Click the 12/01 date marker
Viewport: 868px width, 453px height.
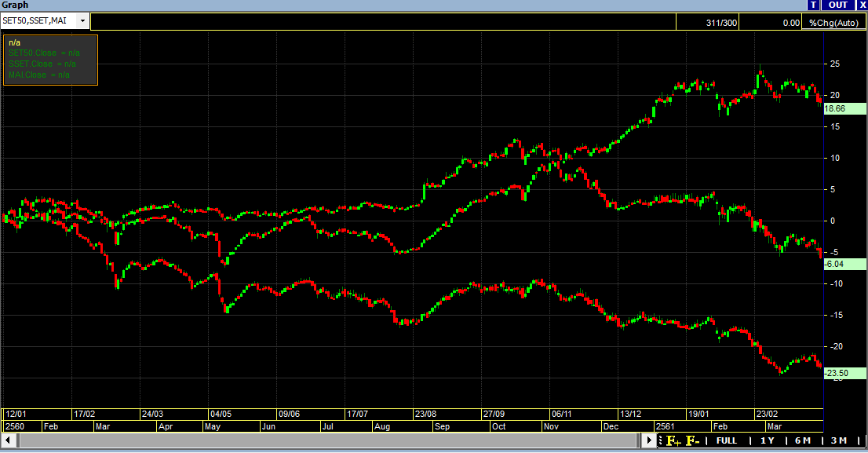(x=16, y=415)
